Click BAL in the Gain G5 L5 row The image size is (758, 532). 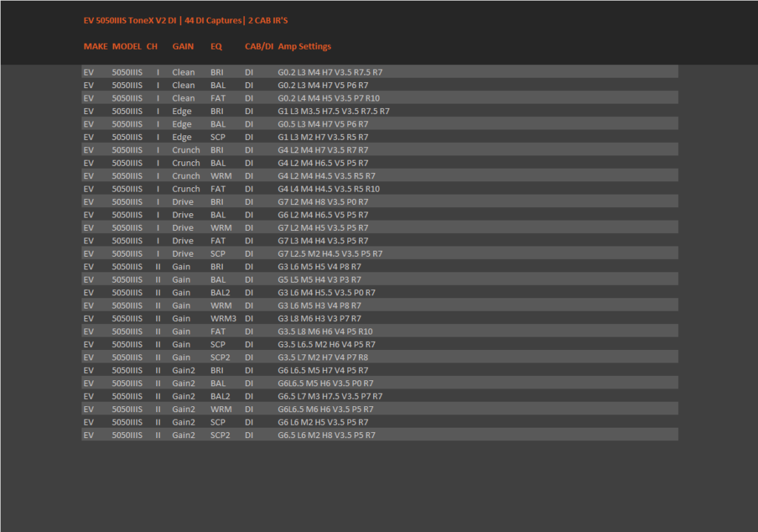(x=218, y=280)
